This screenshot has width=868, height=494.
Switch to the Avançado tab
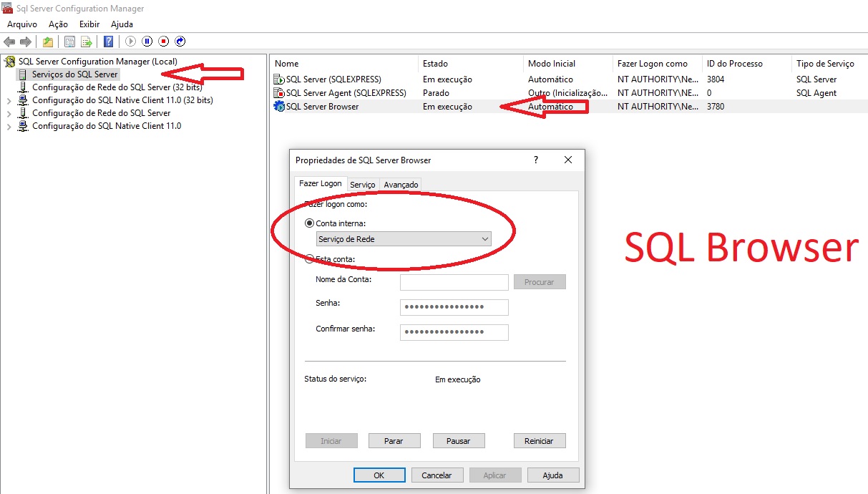401,185
